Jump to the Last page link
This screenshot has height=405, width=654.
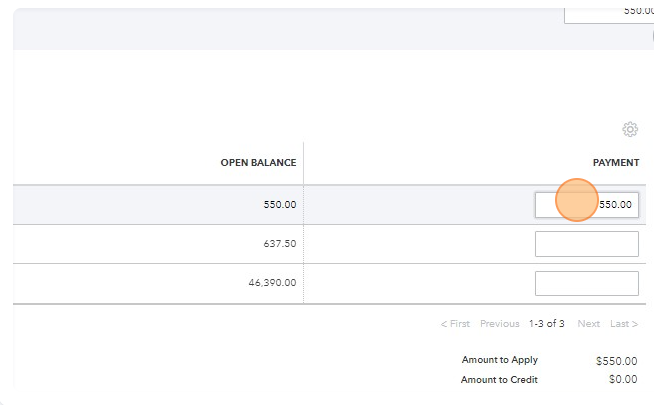[624, 324]
